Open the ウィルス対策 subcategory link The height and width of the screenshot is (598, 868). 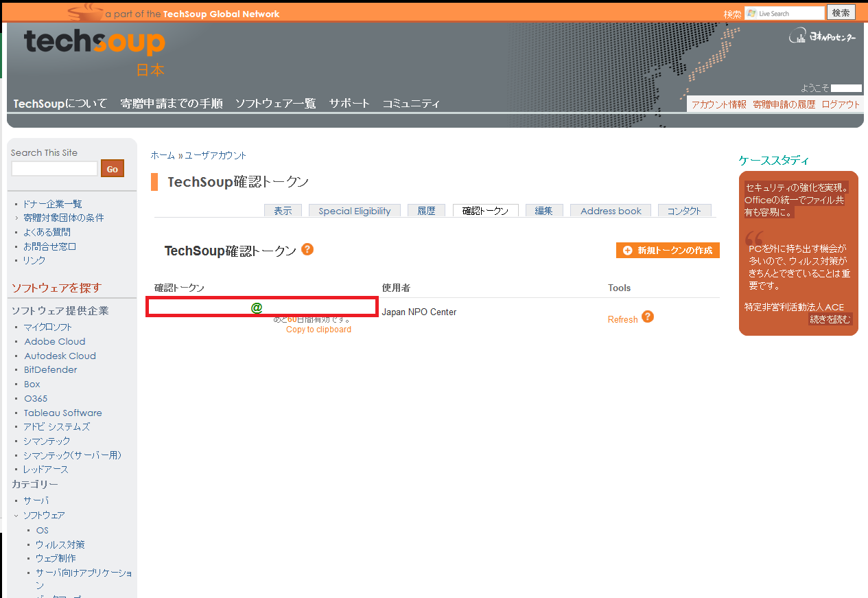click(60, 544)
